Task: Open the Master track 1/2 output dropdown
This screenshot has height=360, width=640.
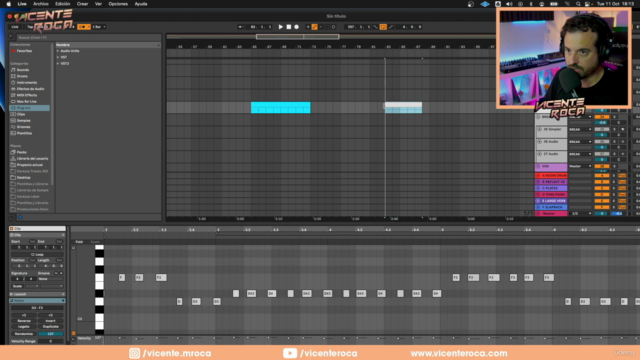Action: tap(581, 213)
